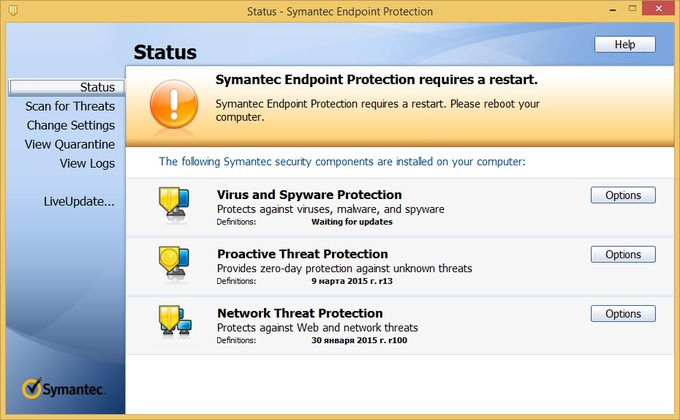680x420 pixels.
Task: Go to Scan for Threats
Action: pyautogui.click(x=70, y=106)
